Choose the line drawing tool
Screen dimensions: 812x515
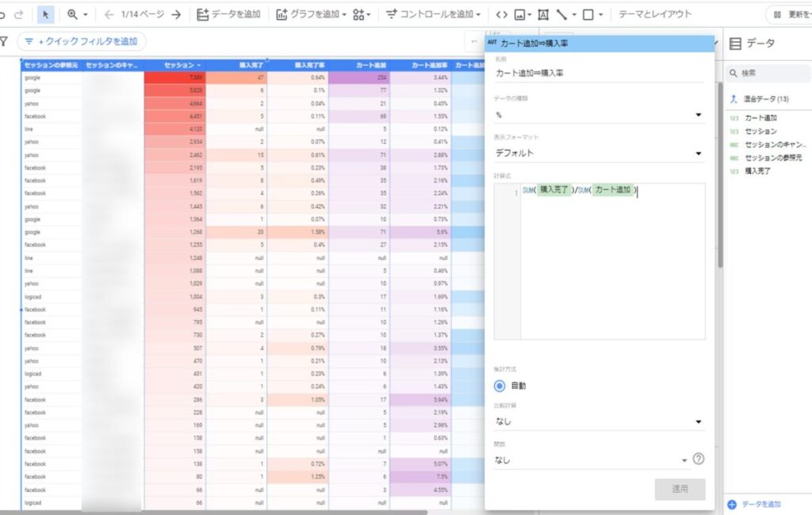561,14
